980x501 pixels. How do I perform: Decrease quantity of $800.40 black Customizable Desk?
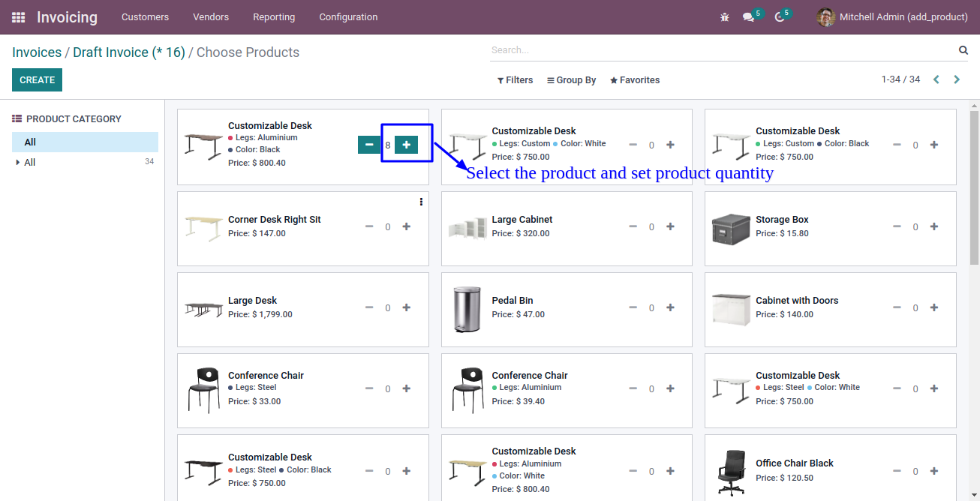coord(369,145)
